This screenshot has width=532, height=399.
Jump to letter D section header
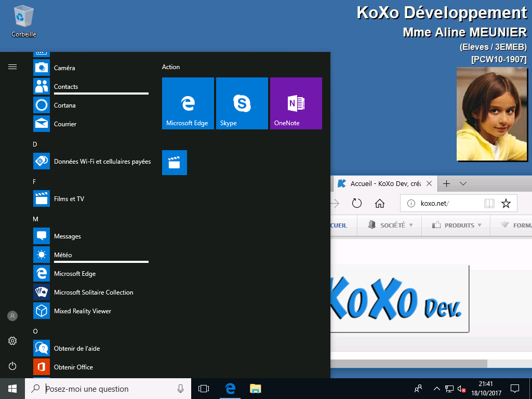[35, 144]
